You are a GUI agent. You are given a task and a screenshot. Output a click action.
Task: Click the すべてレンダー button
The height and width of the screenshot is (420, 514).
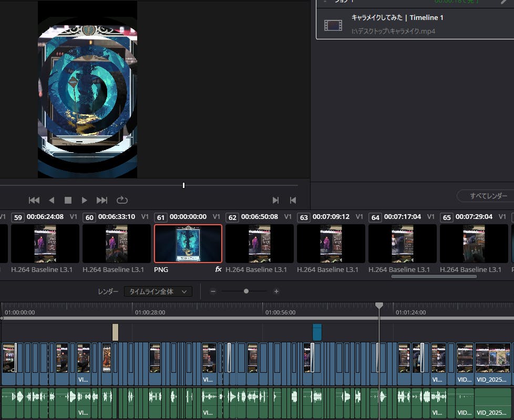click(488, 196)
